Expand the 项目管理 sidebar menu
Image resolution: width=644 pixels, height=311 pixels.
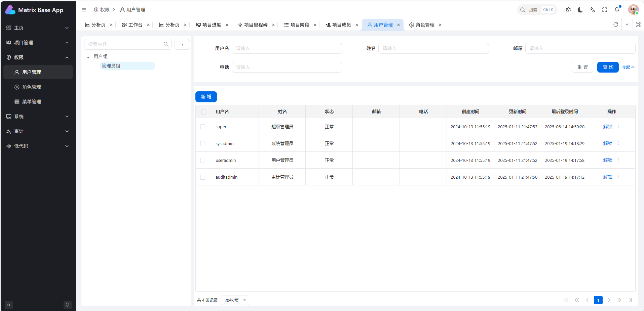(x=38, y=43)
